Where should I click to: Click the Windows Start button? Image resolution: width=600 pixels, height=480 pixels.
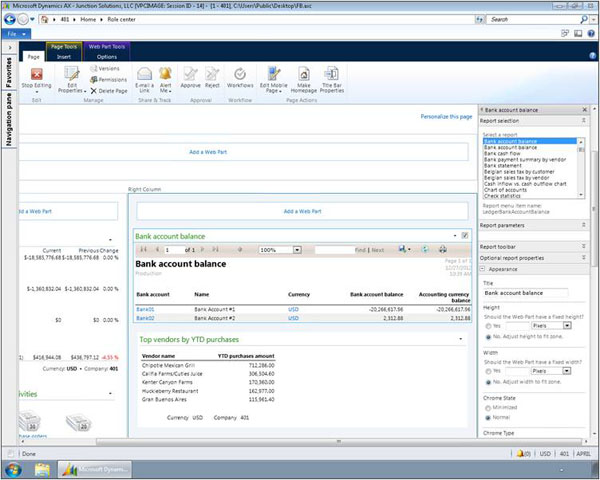tap(13, 469)
